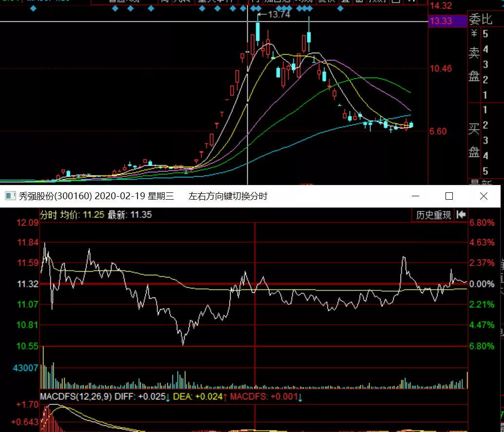The width and height of the screenshot is (504, 432).
Task: Select the 卖盘 level 1 row
Action: pos(485,95)
